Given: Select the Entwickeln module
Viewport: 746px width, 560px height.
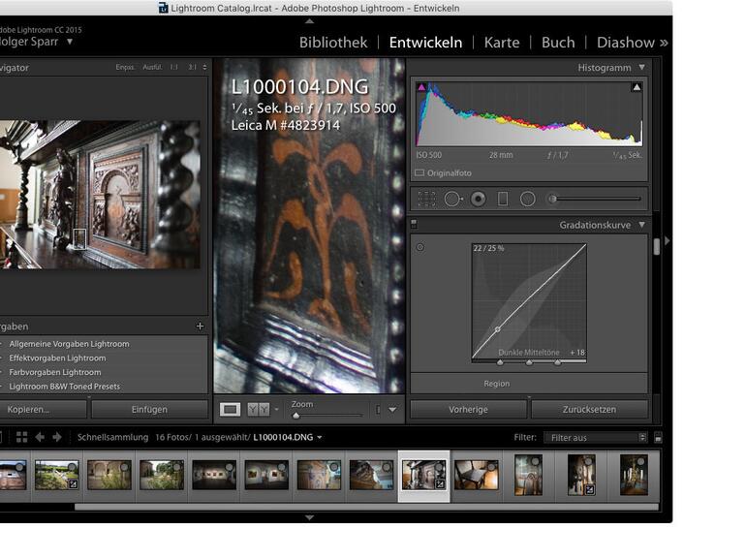Looking at the screenshot, I should click(425, 43).
